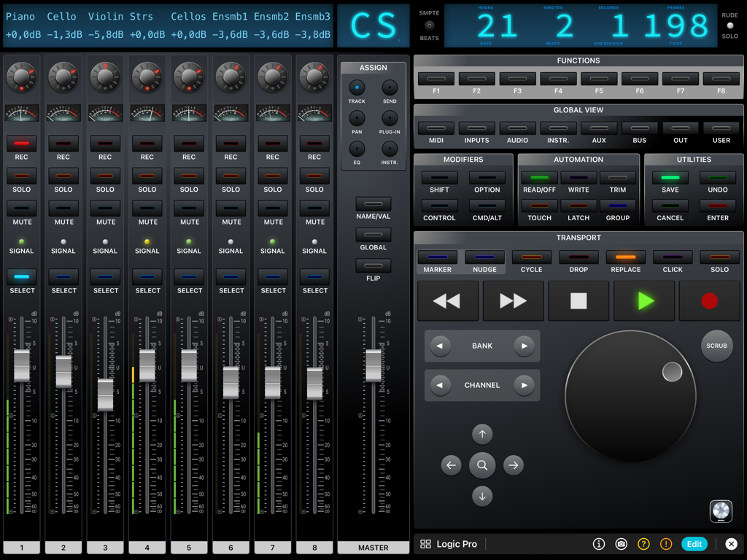
Task: Tap the magnifier zoom icon between the arrows
Action: tap(482, 465)
